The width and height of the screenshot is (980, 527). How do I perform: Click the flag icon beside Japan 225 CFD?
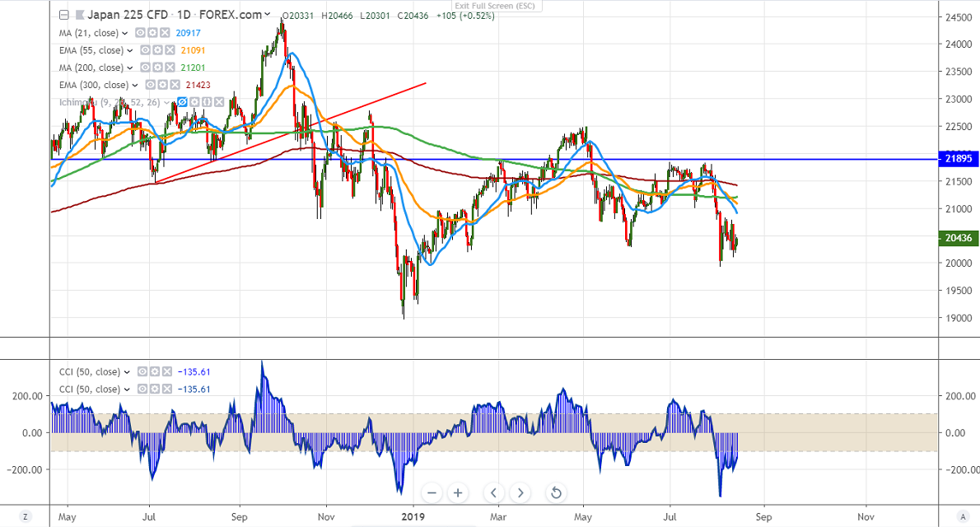80,15
